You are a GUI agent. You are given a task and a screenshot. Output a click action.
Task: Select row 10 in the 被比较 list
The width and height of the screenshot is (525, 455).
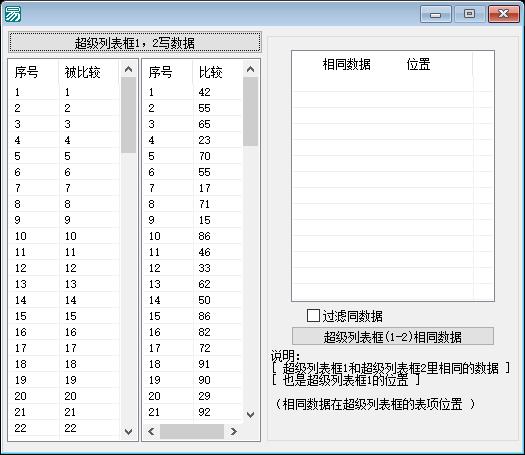(x=64, y=236)
